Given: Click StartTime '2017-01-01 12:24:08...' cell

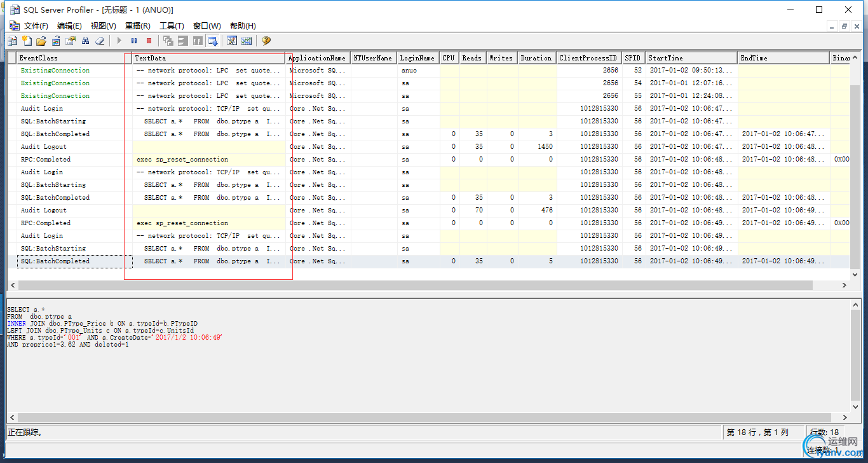Looking at the screenshot, I should (692, 96).
